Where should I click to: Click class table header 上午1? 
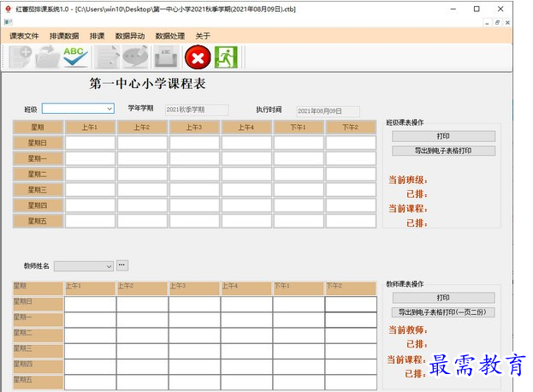click(x=90, y=128)
